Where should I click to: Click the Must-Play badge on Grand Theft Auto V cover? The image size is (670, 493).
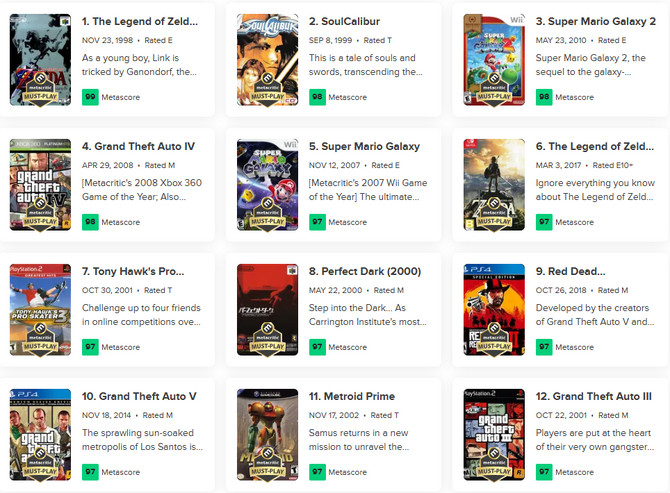[41, 464]
